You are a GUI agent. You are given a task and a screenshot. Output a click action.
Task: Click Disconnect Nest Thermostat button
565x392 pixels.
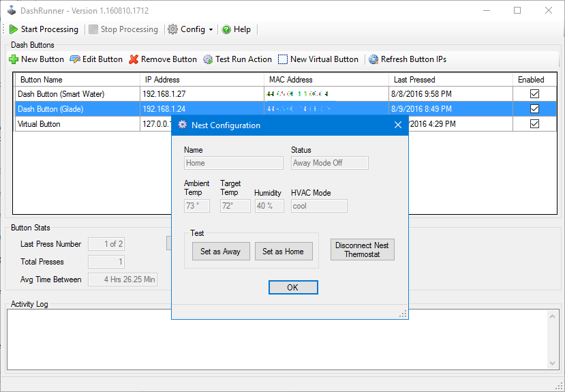tap(362, 250)
